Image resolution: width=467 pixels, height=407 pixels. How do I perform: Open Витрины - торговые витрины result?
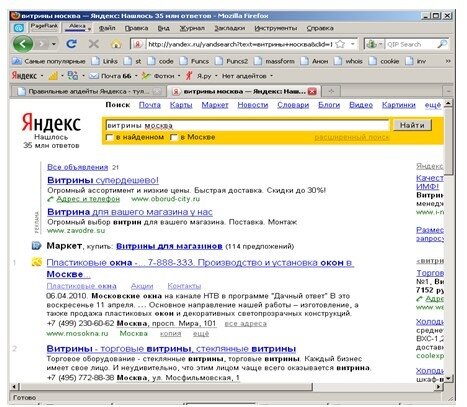[x=171, y=349]
